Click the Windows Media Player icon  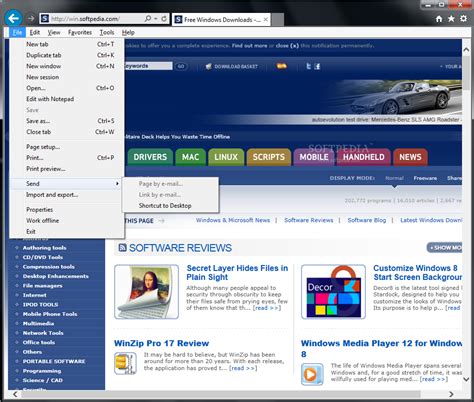[312, 374]
